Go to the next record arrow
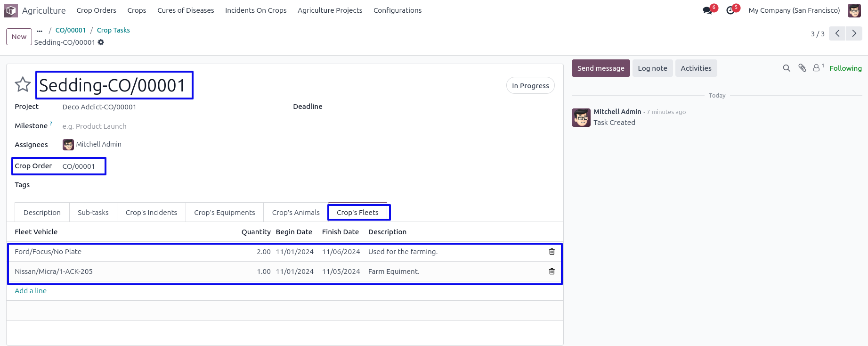Image resolution: width=868 pixels, height=346 pixels. (854, 33)
